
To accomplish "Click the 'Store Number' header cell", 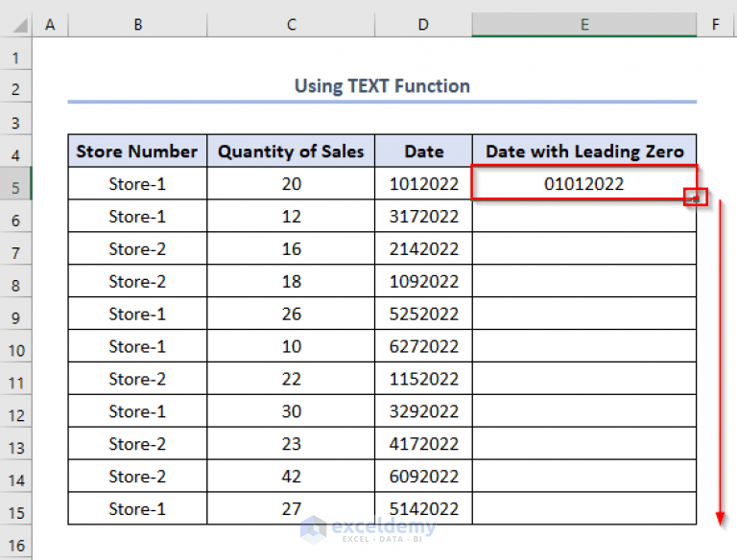I will (x=137, y=152).
